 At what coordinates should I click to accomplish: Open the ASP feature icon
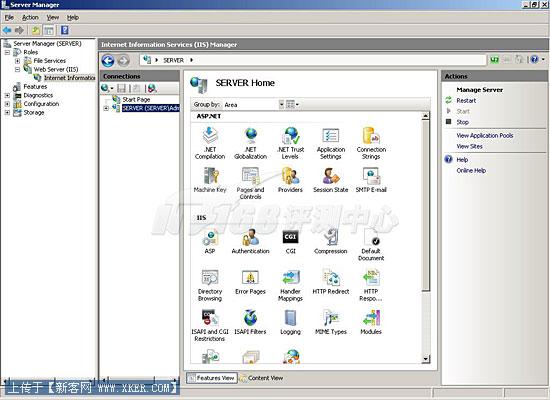[210, 241]
